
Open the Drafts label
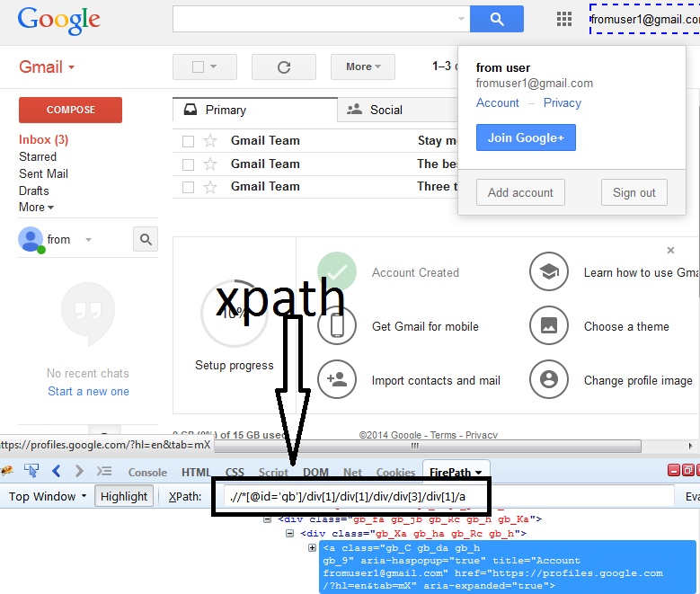(x=34, y=191)
